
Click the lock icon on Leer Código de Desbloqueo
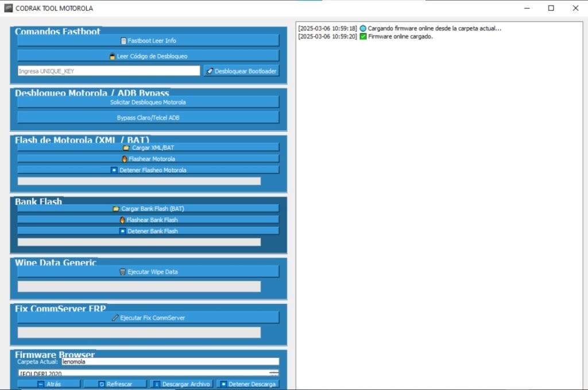113,56
